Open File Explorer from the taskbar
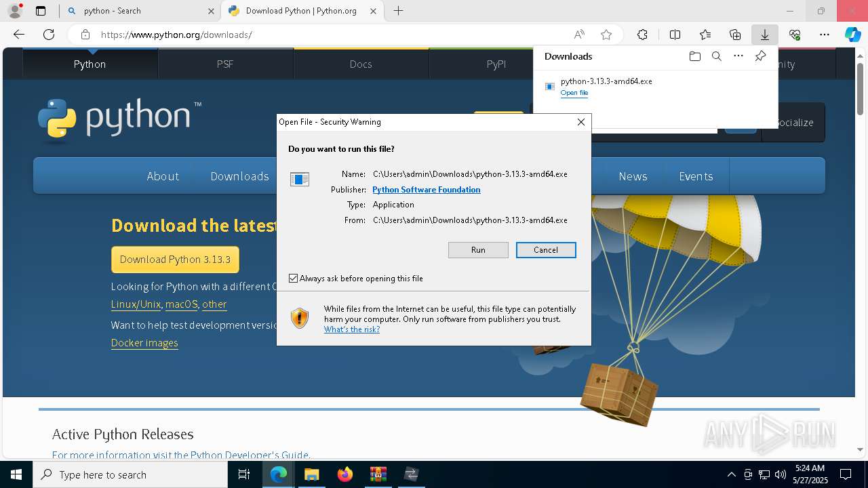Viewport: 868px width, 488px height. click(x=311, y=474)
